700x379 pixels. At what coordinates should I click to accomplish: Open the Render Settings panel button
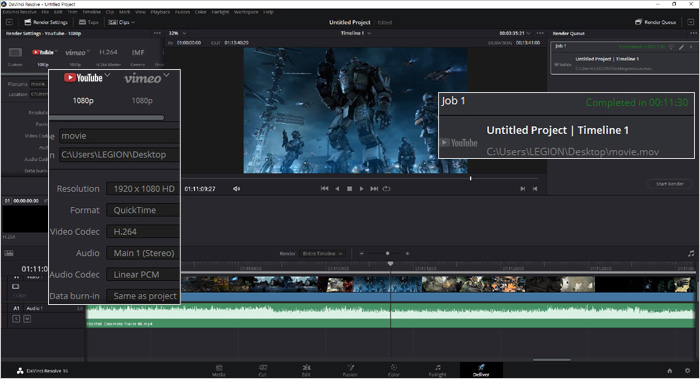[46, 22]
